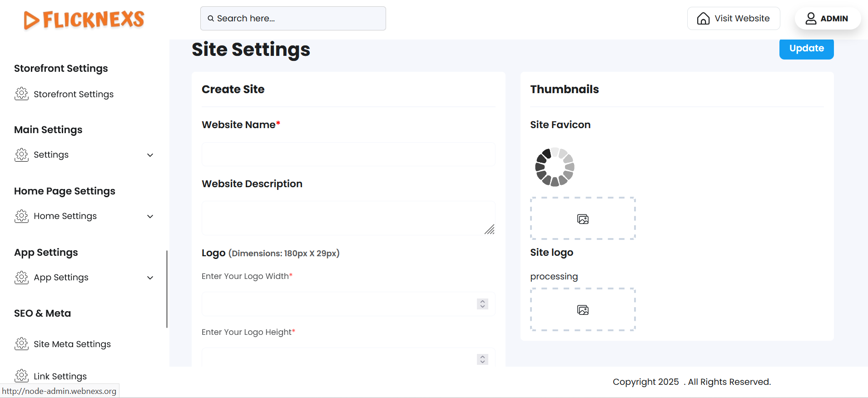The width and height of the screenshot is (868, 398).
Task: Click the Site logo image upload icon
Action: 583,310
